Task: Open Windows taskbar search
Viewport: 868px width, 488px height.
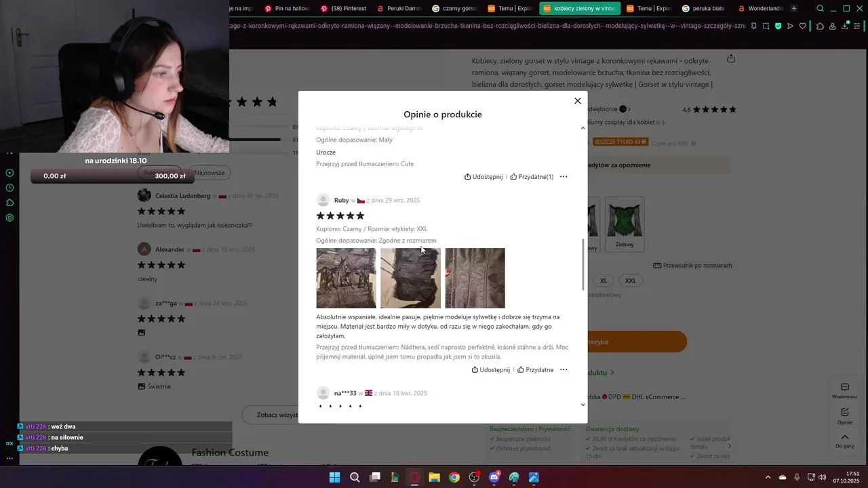Action: [355, 477]
